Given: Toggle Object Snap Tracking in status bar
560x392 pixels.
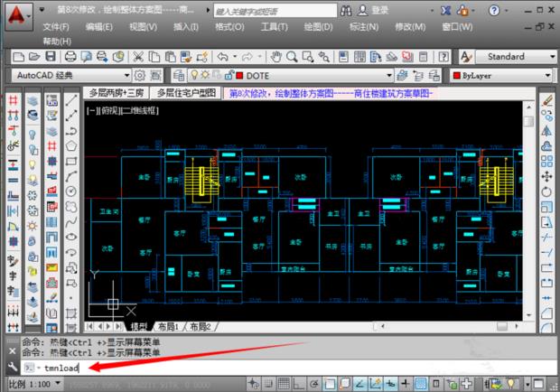Looking at the screenshot, I should click(360, 384).
